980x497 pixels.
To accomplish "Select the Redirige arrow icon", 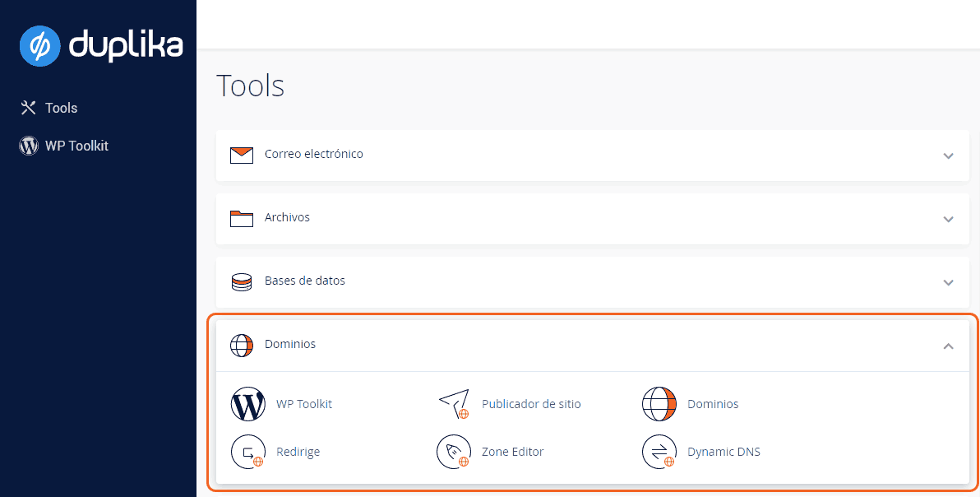I will pyautogui.click(x=248, y=452).
